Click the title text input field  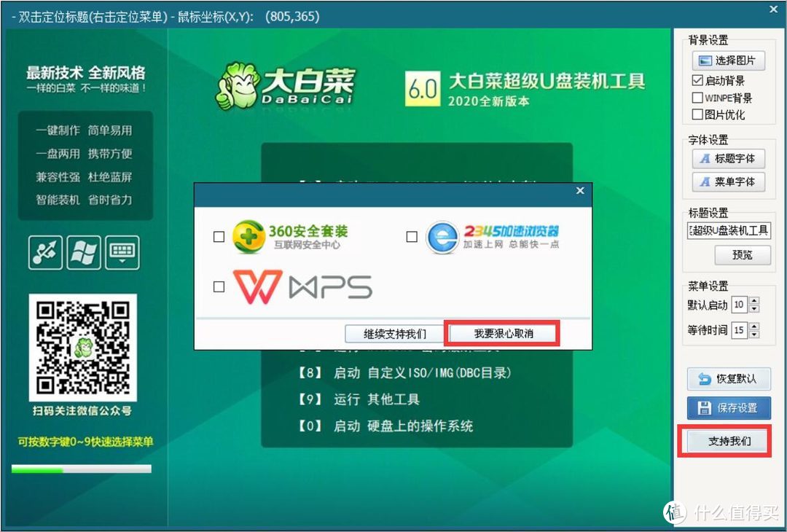(729, 230)
